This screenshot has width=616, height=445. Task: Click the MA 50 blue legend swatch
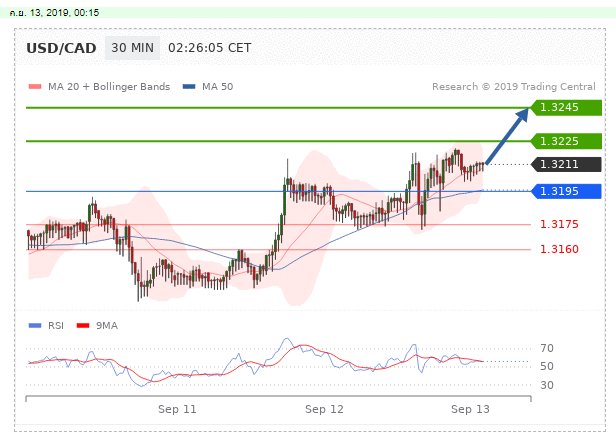pos(189,86)
